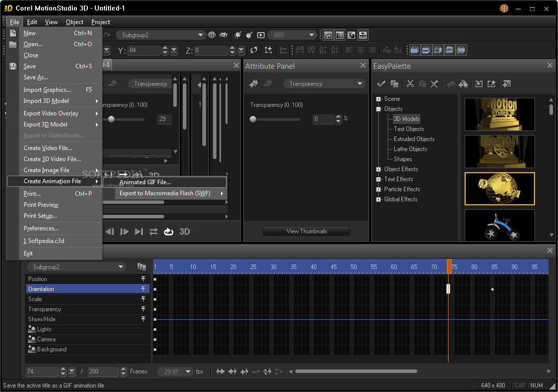Click the add keyframe plus icon in the timeline toolbar

(x=244, y=371)
